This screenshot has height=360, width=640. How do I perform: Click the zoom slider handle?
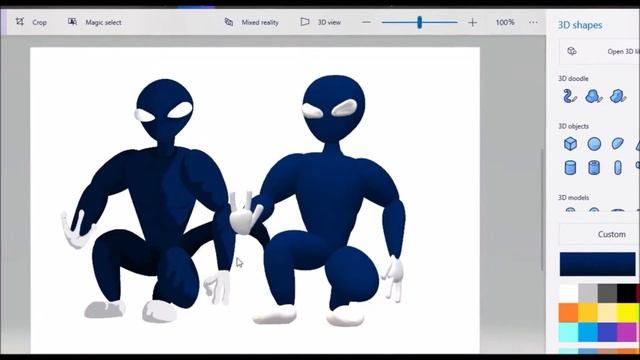[x=420, y=22]
